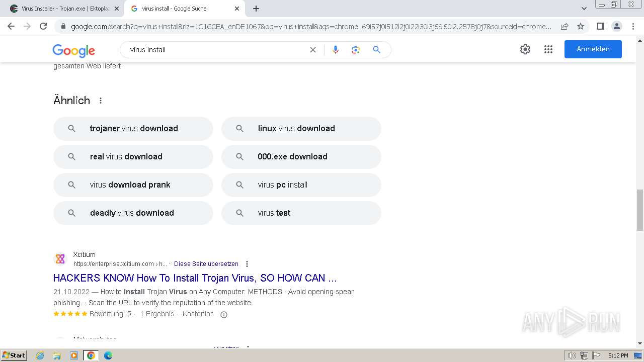Click the URL address bar

(x=311, y=27)
